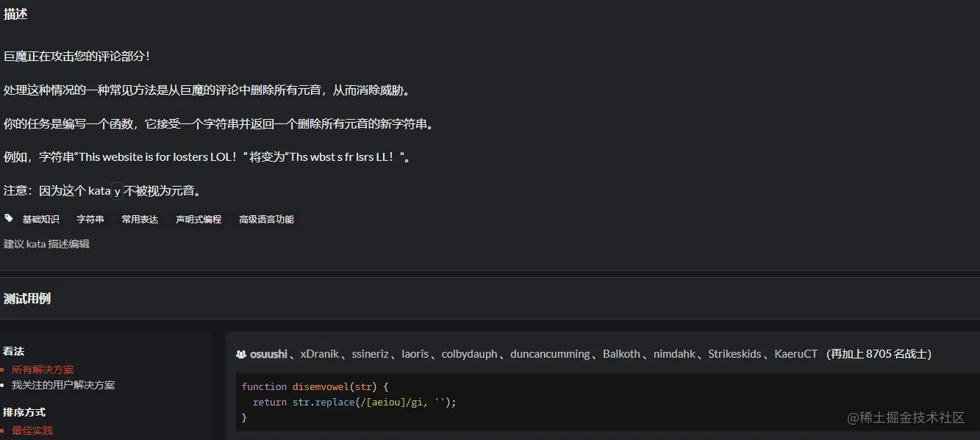Open laoris user profile
Image resolution: width=980 pixels, height=440 pixels.
tap(415, 354)
